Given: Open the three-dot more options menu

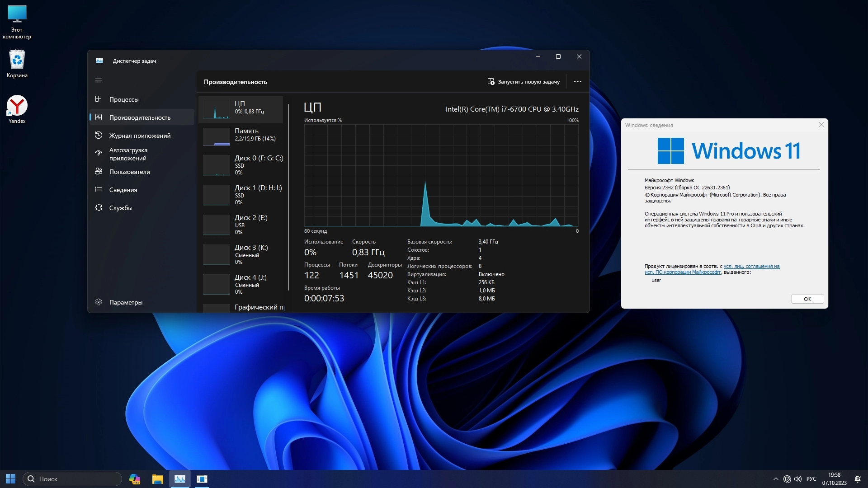Looking at the screenshot, I should point(577,82).
